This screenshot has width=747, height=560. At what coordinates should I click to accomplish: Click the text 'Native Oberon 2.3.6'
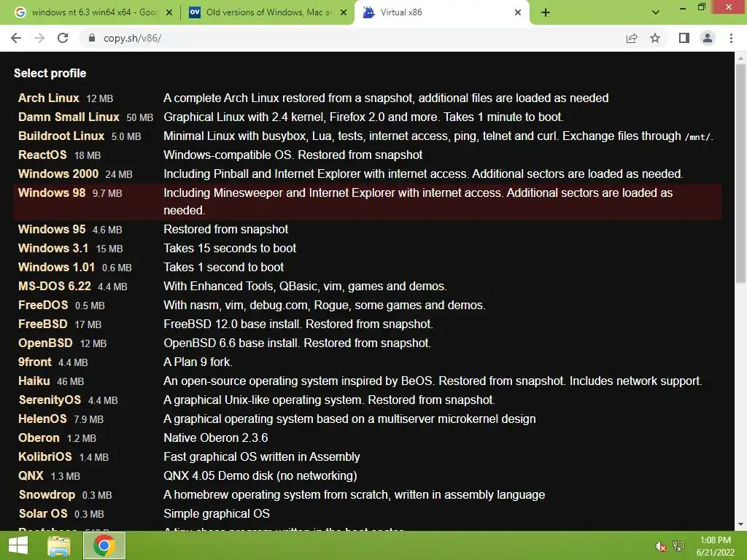click(215, 438)
